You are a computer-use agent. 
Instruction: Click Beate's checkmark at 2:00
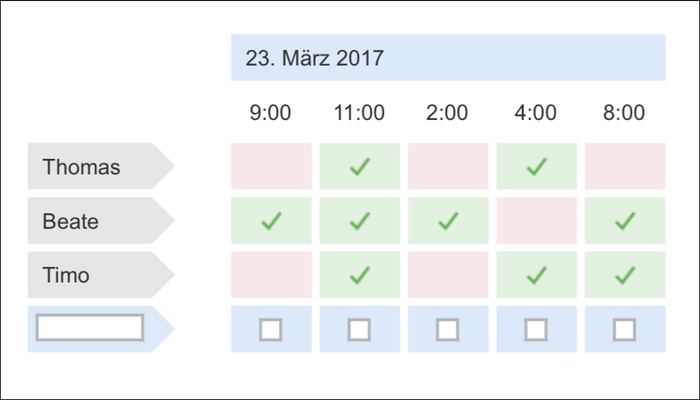448,221
